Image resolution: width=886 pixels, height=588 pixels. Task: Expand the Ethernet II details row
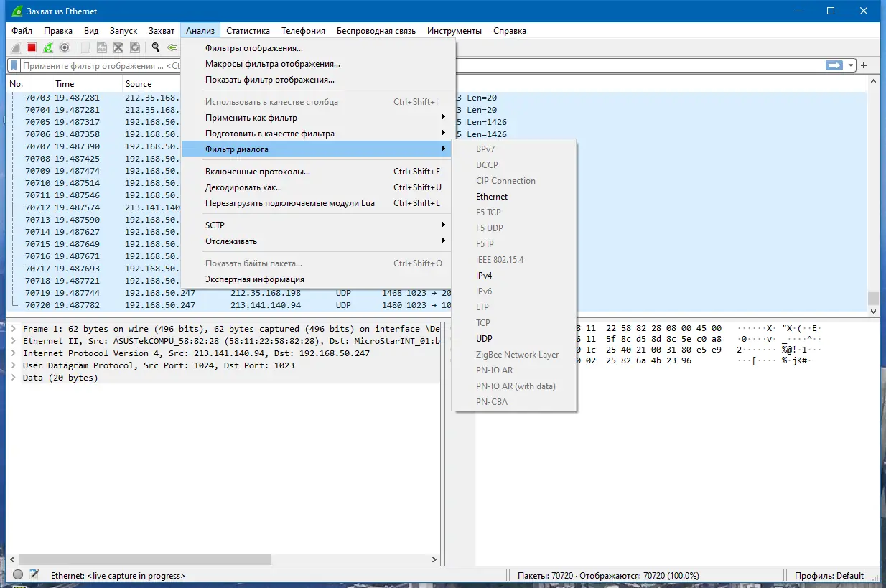click(13, 341)
